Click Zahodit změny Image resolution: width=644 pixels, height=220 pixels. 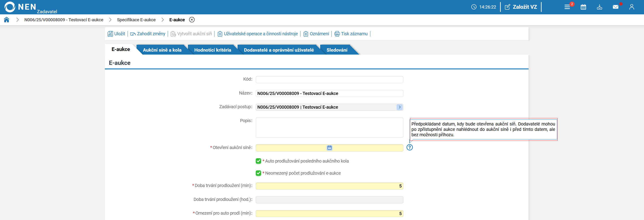pyautogui.click(x=148, y=34)
